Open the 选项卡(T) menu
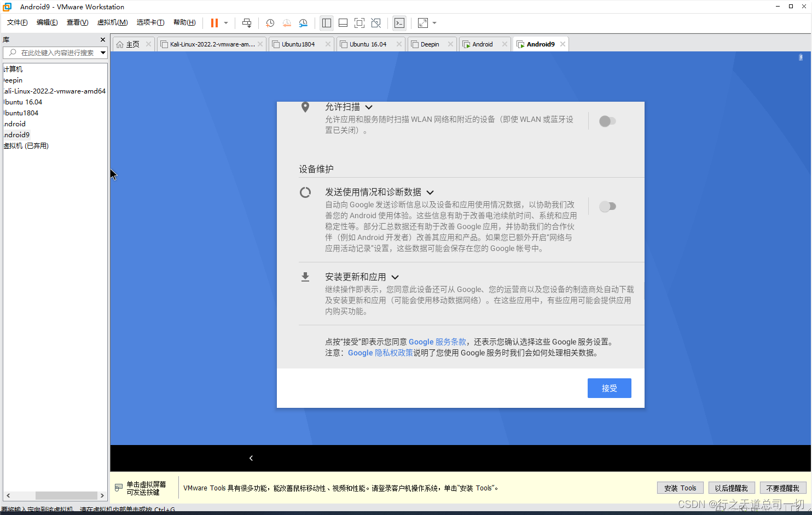 click(x=150, y=22)
